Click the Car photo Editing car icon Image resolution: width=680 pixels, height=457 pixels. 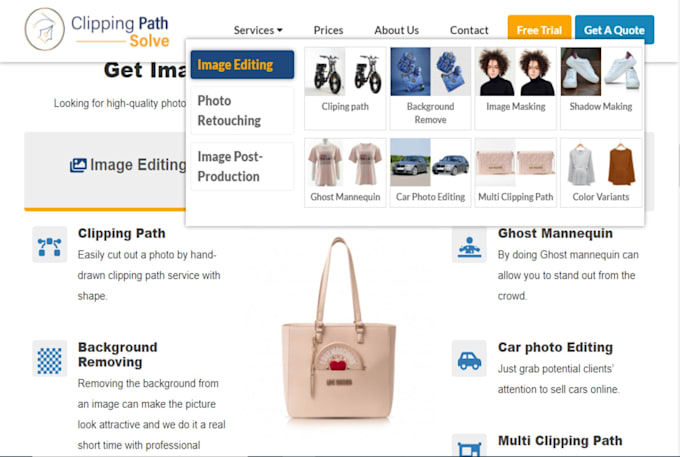click(469, 359)
